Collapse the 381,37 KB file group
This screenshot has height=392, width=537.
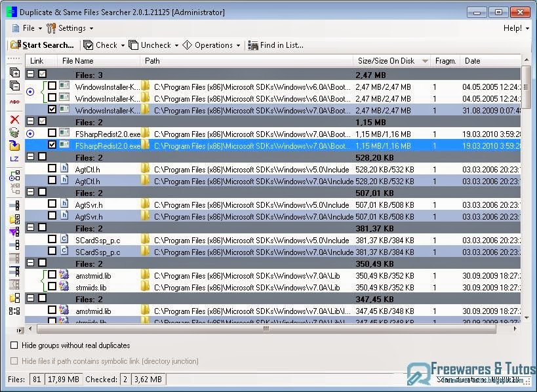(30, 227)
